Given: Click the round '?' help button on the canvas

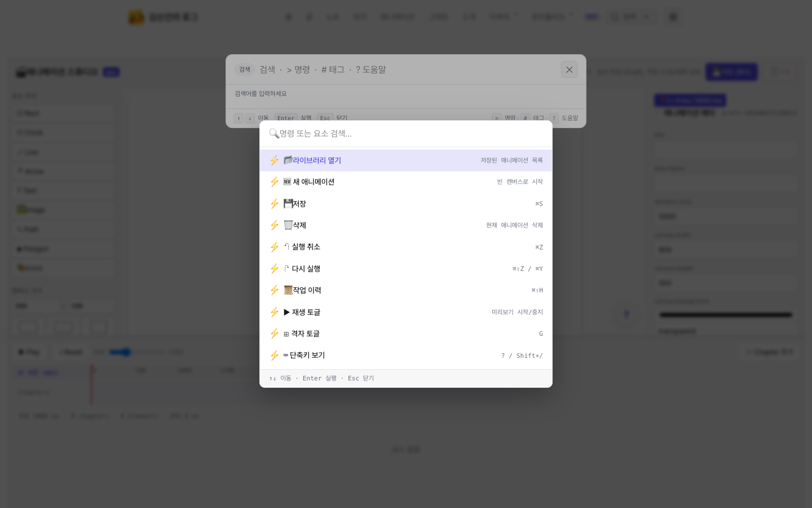Looking at the screenshot, I should point(626,314).
